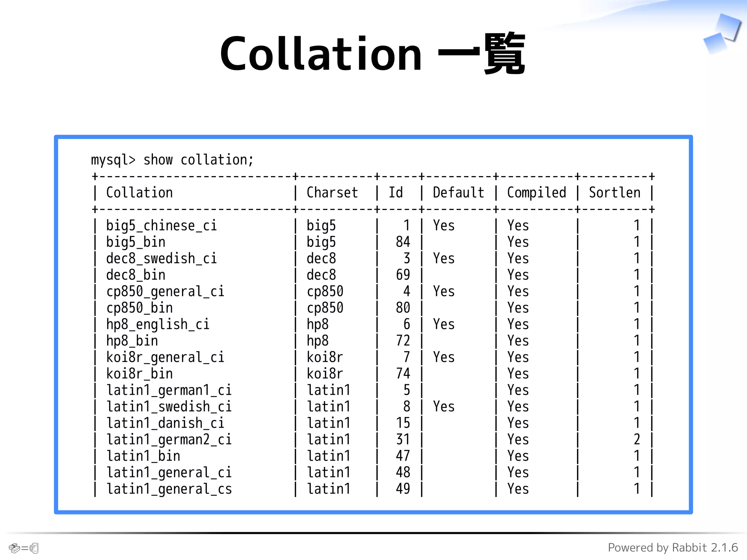Select the latin1_general_cs collation name
The height and width of the screenshot is (560, 747).
[x=169, y=490]
